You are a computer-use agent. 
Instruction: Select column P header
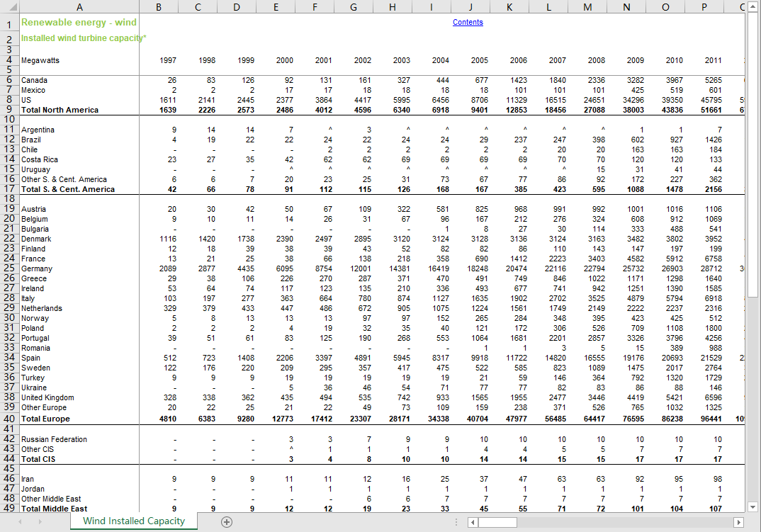click(704, 7)
